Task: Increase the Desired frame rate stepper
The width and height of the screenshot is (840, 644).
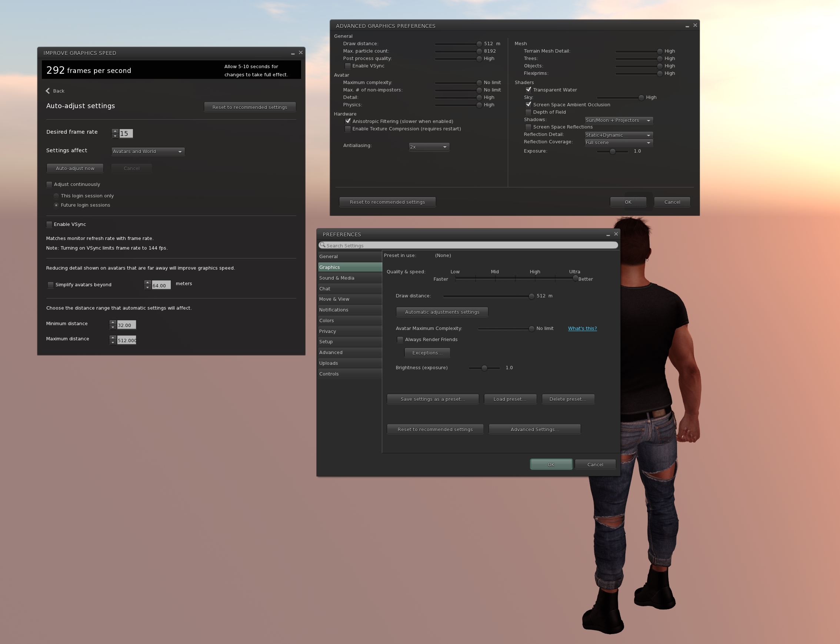Action: pyautogui.click(x=115, y=131)
